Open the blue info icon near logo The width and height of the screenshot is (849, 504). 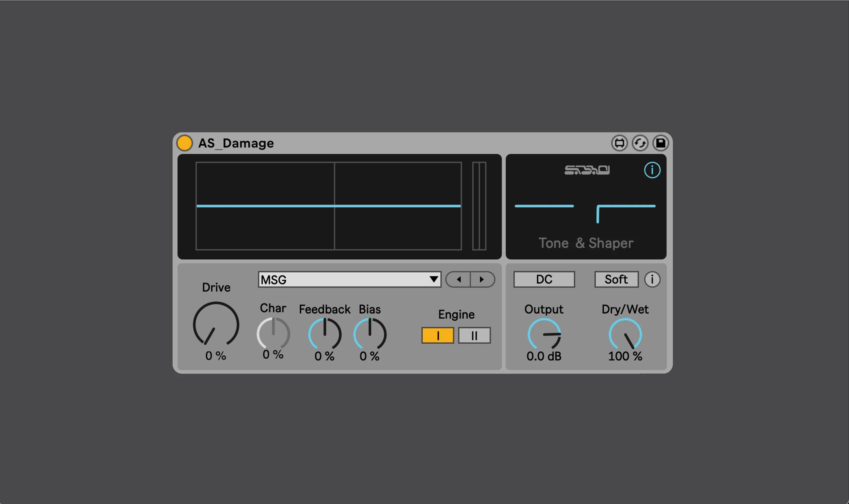tap(652, 170)
